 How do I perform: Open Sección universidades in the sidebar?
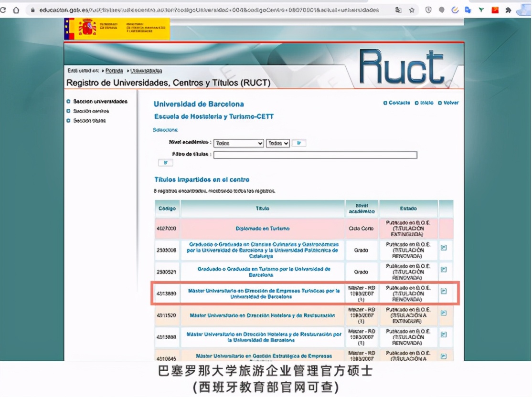pyautogui.click(x=100, y=101)
